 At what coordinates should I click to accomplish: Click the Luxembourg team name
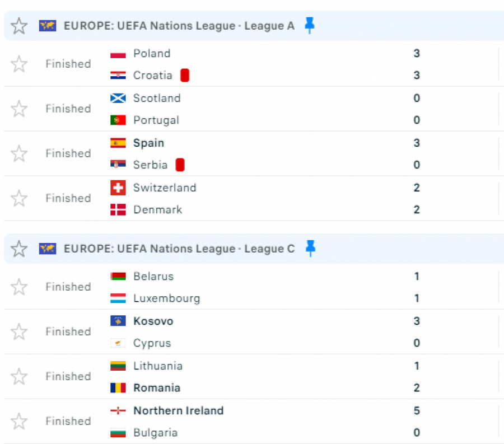(166, 298)
